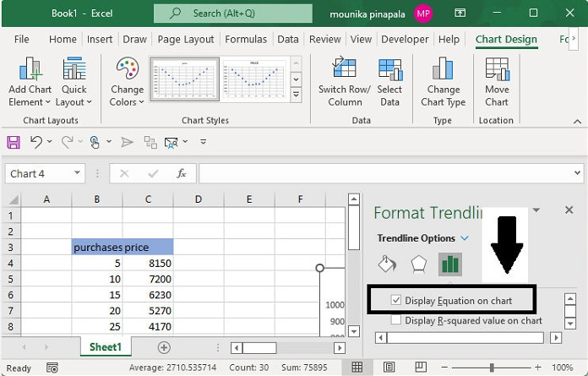Image resolution: width=588 pixels, height=376 pixels.
Task: Click the Move Chart icon
Action: point(497,70)
